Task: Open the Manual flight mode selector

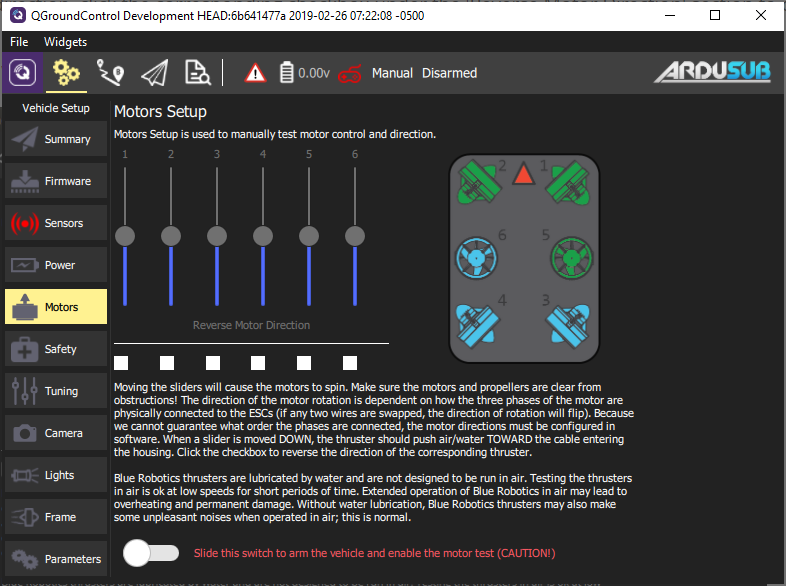Action: (392, 73)
